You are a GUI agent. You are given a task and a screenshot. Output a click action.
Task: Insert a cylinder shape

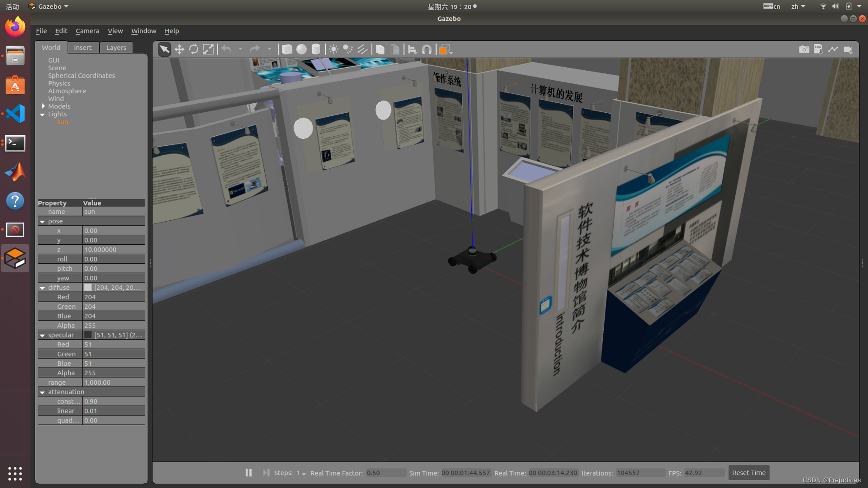[316, 49]
